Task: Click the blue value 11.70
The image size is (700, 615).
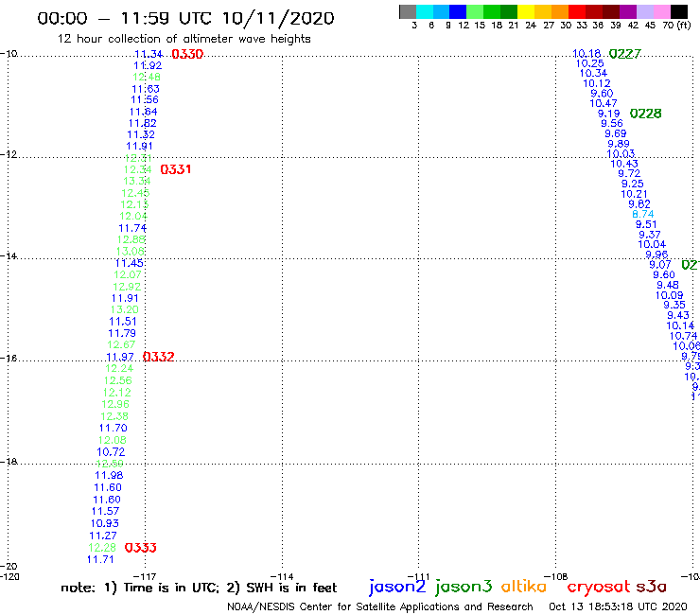Action: pyautogui.click(x=113, y=428)
